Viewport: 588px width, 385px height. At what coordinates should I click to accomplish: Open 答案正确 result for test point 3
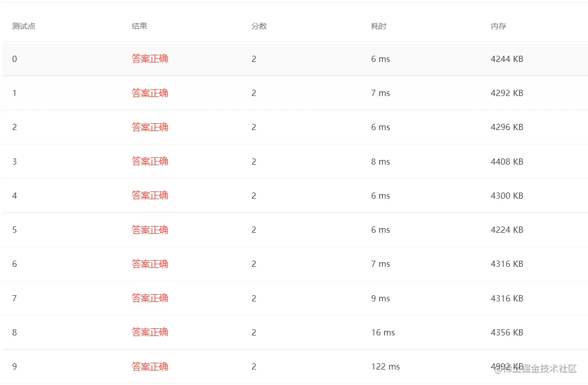click(150, 162)
